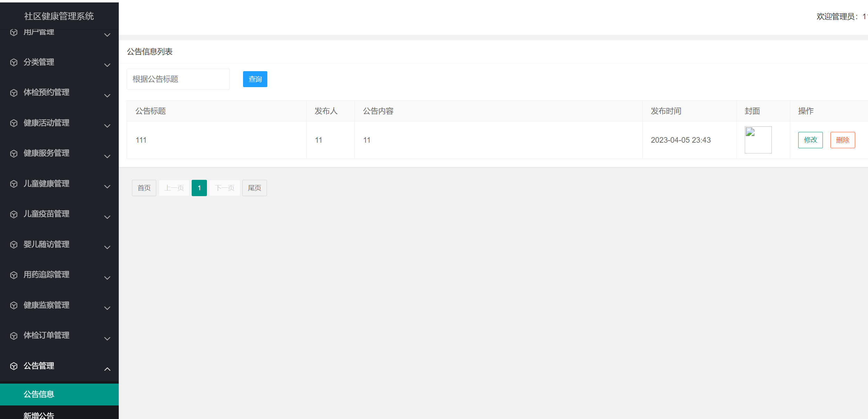Click the 公告管理 cube icon
Viewport: 868px width, 419px height.
(14, 366)
